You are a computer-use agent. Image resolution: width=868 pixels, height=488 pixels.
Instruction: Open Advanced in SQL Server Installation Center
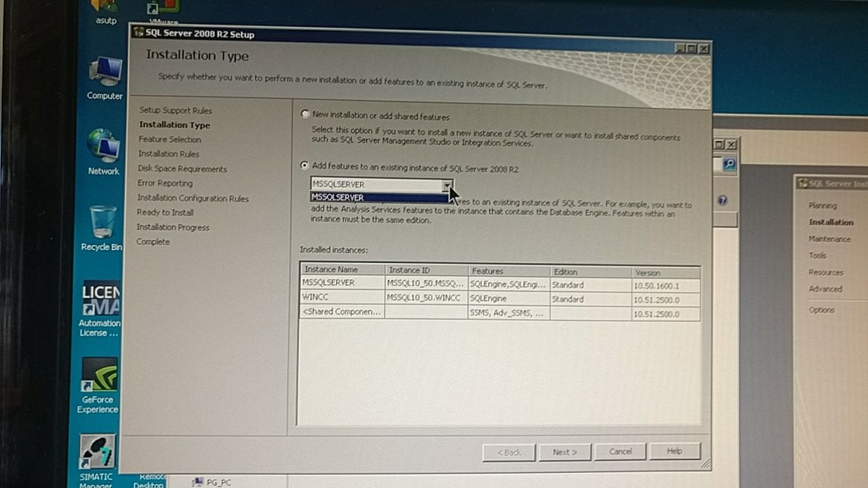[x=825, y=289]
